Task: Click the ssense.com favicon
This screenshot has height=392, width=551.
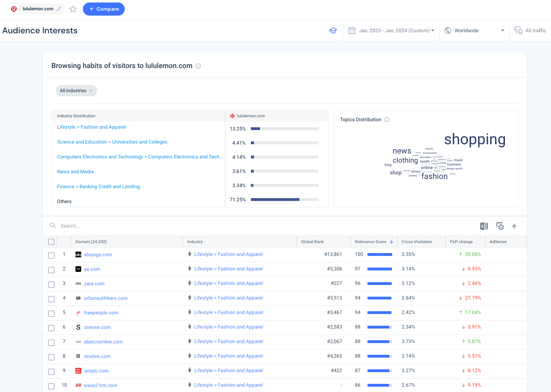Action: click(x=78, y=327)
